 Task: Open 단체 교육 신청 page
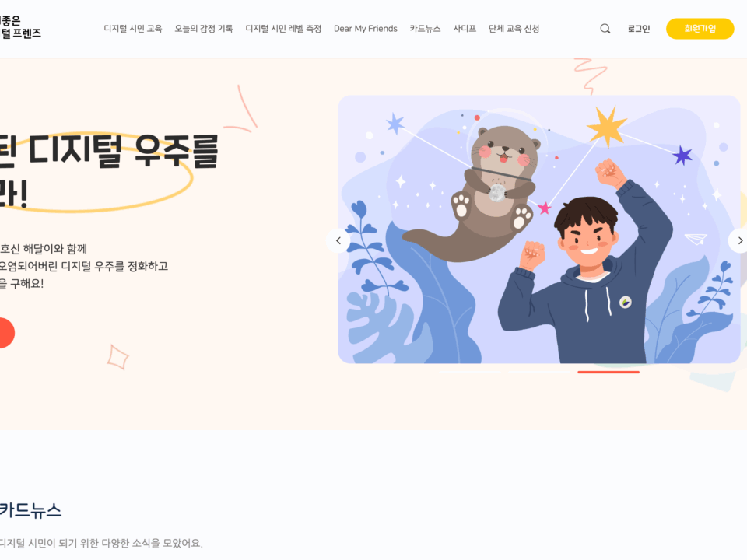[514, 29]
